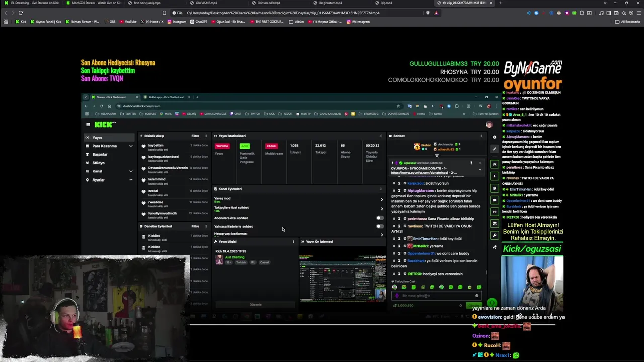
Task: Click the YAYINDA status badge
Action: [222, 146]
